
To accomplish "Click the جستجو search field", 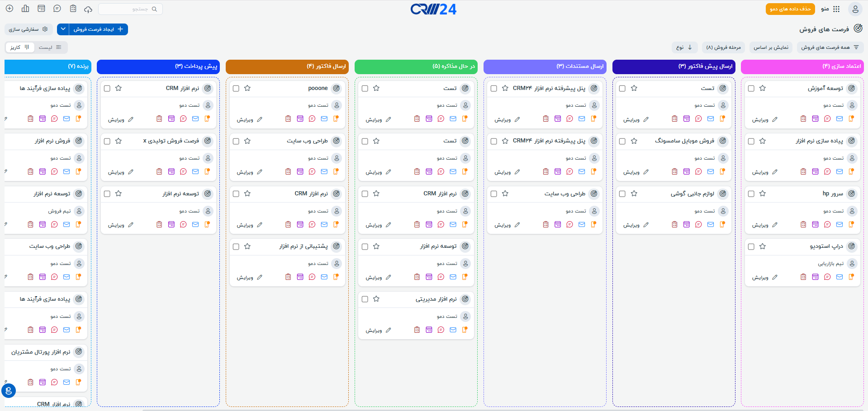I will coord(130,9).
